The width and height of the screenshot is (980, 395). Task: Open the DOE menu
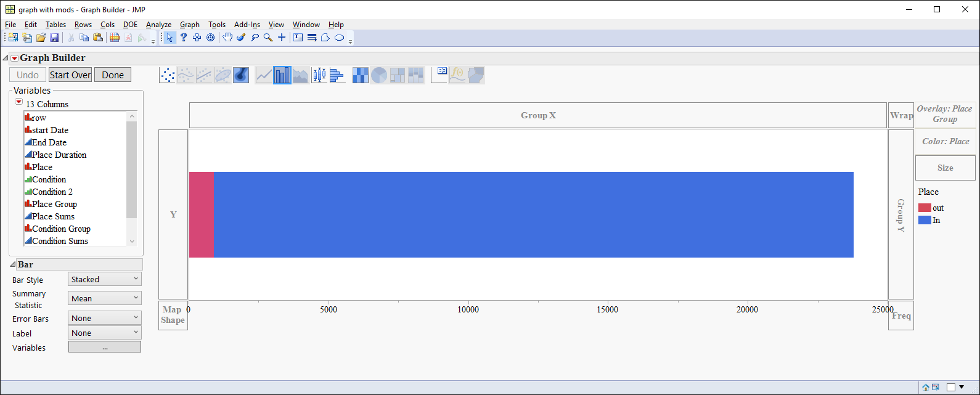(130, 25)
